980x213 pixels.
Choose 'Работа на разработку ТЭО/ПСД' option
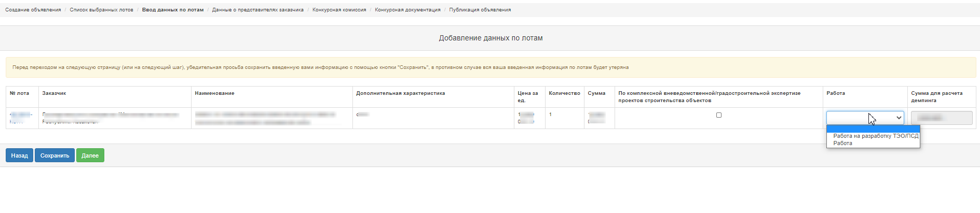pyautogui.click(x=876, y=136)
